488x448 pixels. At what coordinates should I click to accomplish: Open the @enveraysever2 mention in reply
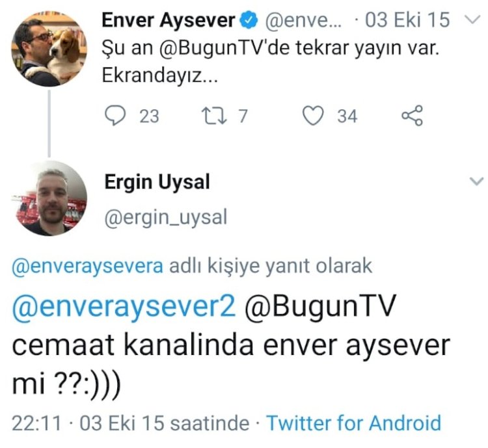tap(124, 306)
